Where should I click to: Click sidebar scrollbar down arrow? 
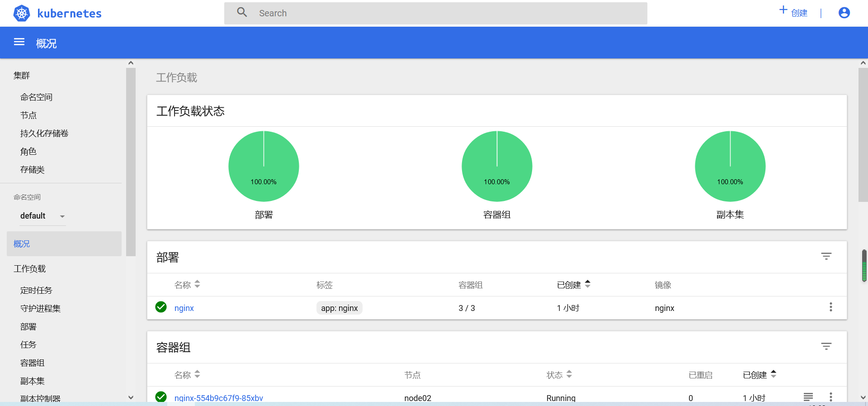[131, 397]
